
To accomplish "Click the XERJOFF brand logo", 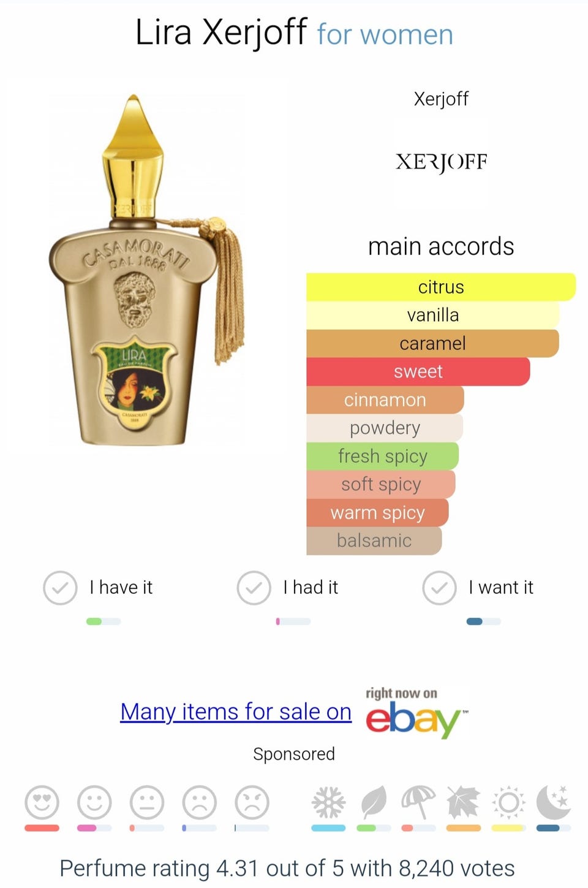I will (x=441, y=162).
